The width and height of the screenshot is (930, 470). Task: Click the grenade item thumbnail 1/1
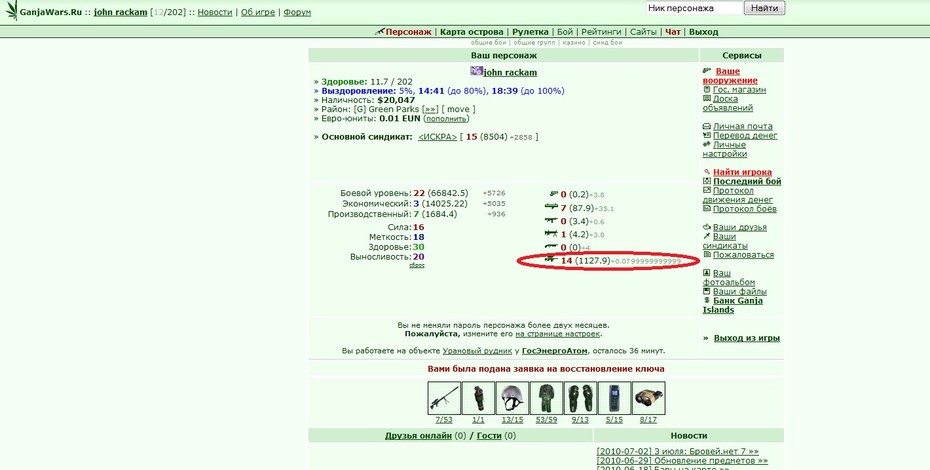[478, 398]
